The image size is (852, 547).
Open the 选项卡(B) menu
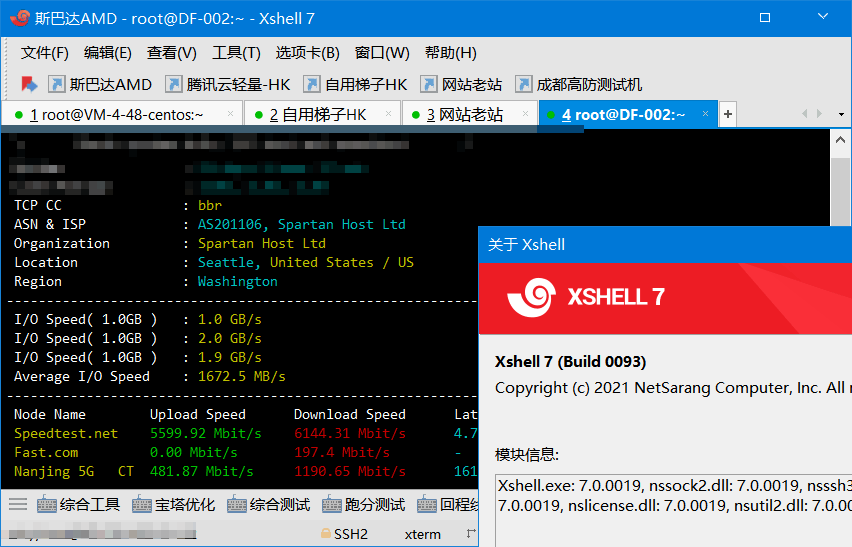(x=308, y=53)
